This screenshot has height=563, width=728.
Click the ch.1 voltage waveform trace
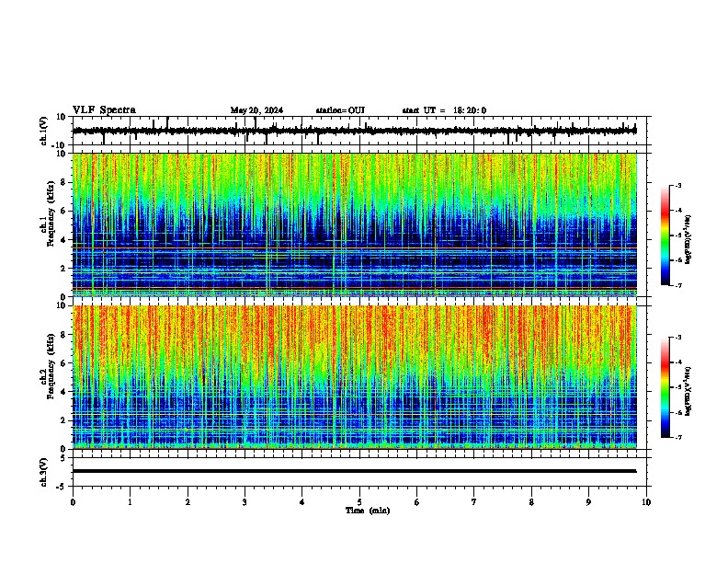(x=354, y=131)
